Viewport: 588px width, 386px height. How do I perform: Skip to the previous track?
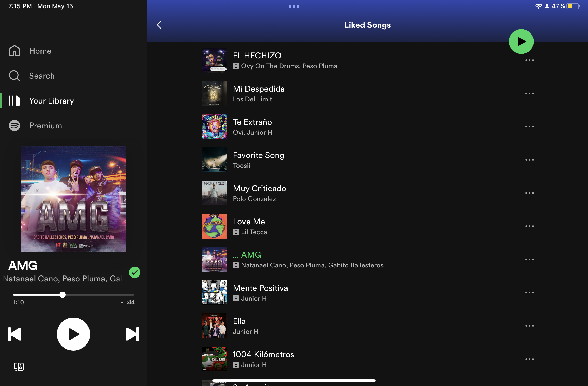point(15,334)
